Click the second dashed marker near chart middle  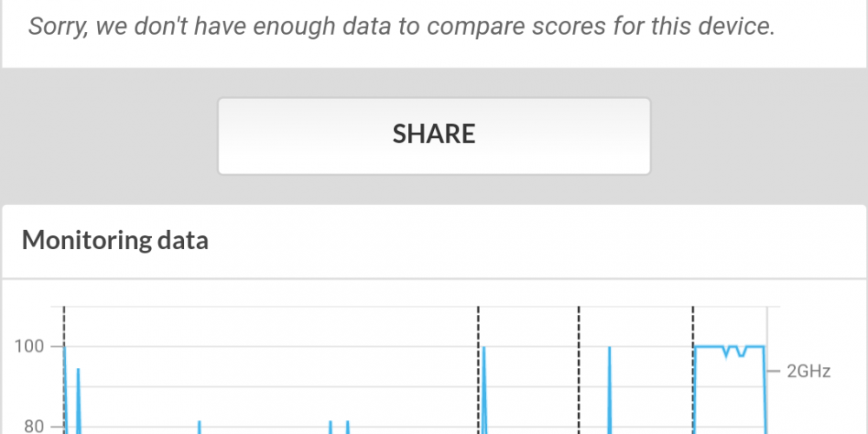coord(478,370)
